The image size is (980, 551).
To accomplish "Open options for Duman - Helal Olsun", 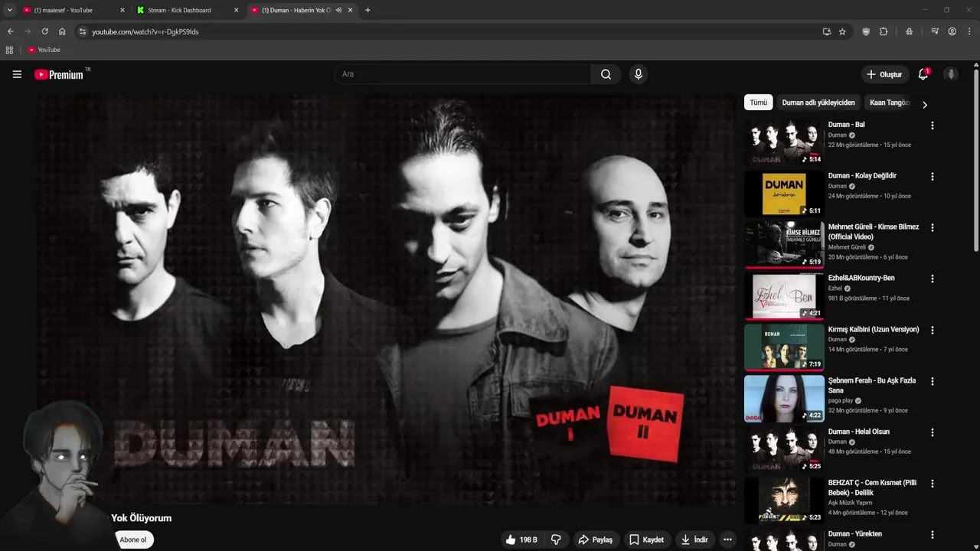I will click(x=932, y=432).
